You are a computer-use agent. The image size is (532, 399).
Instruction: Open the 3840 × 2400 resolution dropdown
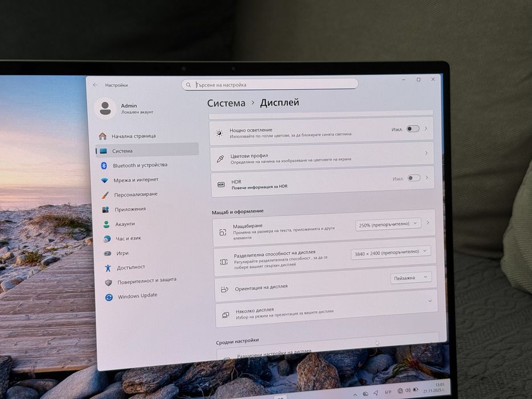[x=391, y=253]
